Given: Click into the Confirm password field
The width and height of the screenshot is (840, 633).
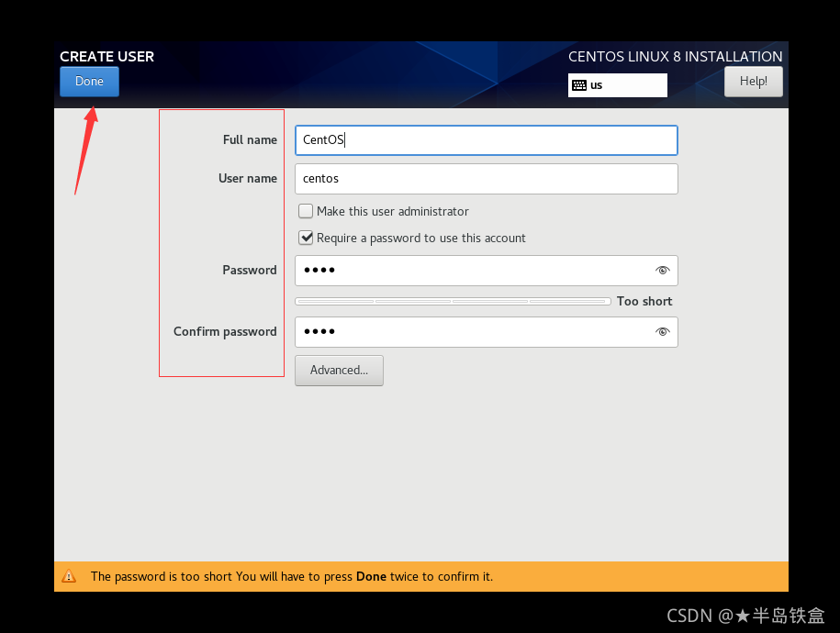Looking at the screenshot, I should pos(486,332).
